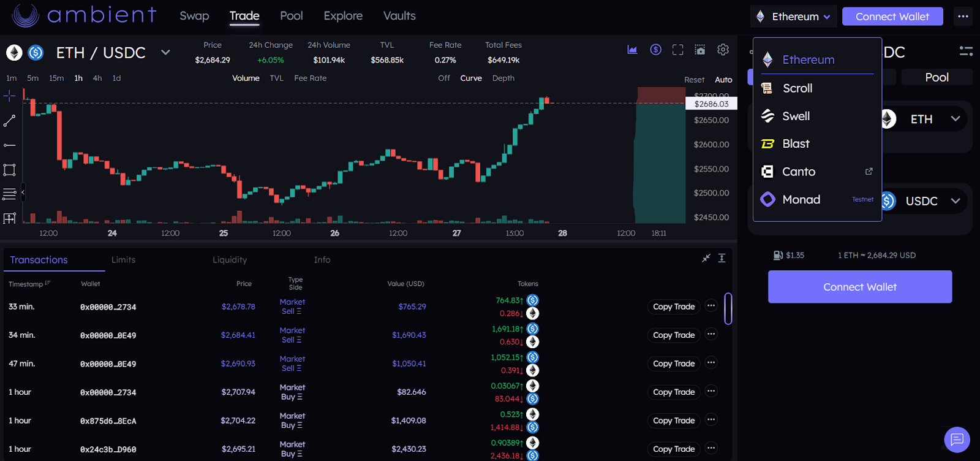Expand the transactions table to full height

pos(722,258)
